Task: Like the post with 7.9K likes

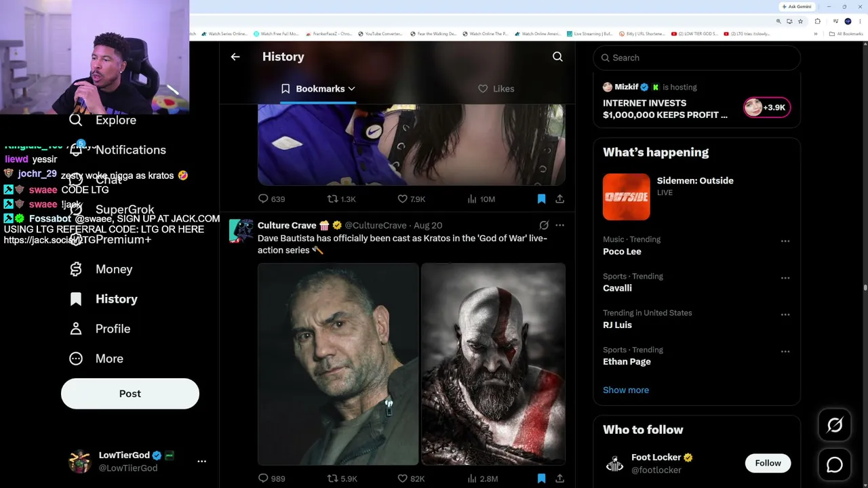Action: pos(411,199)
